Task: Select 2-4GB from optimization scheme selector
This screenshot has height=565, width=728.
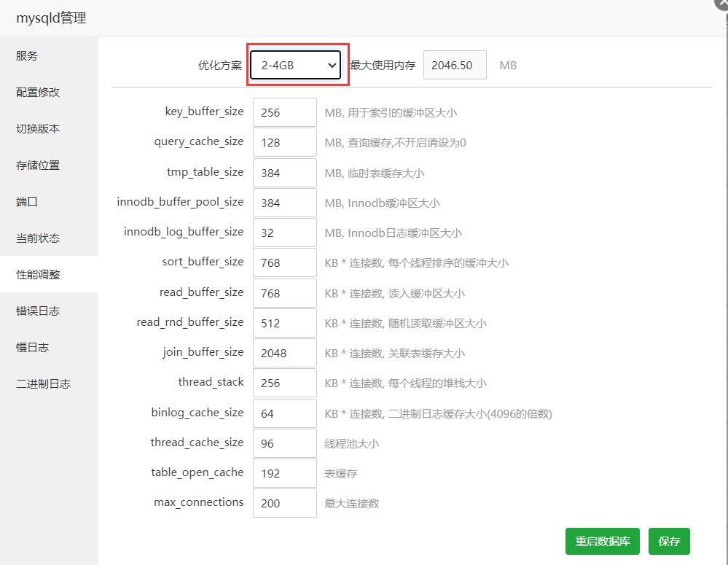Action: pos(294,65)
